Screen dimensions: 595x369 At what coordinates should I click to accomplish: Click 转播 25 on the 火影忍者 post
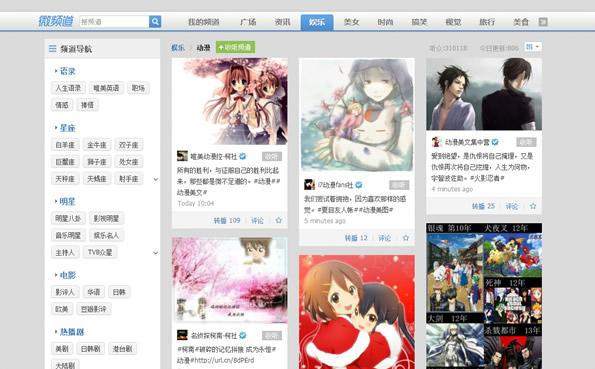[x=483, y=206]
